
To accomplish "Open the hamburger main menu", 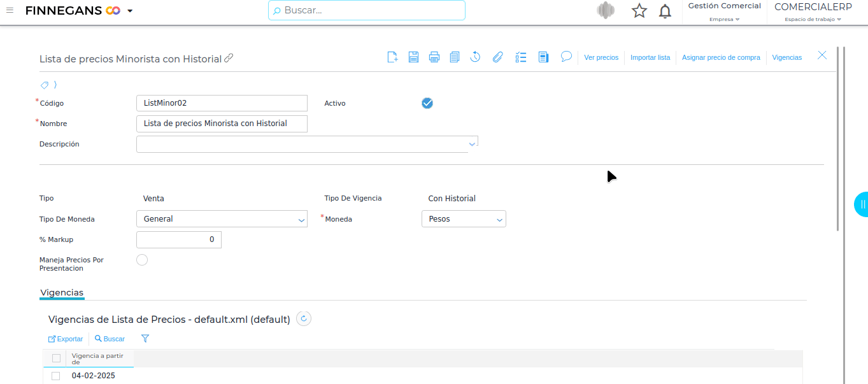I will click(10, 10).
